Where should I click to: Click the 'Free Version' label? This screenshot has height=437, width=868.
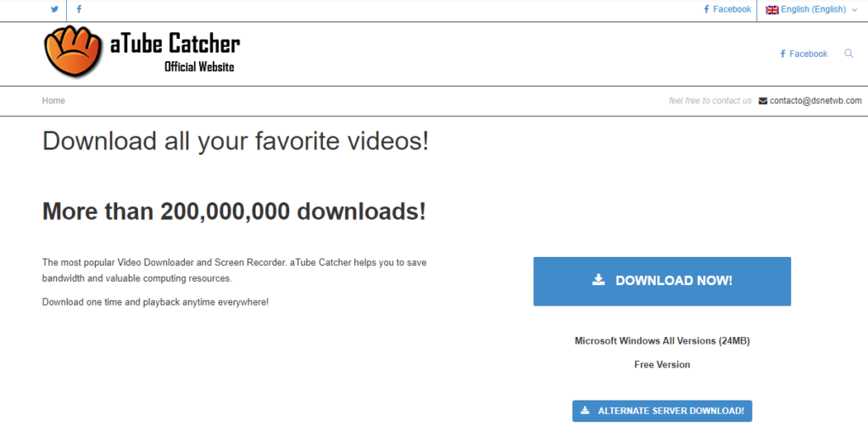click(x=662, y=364)
